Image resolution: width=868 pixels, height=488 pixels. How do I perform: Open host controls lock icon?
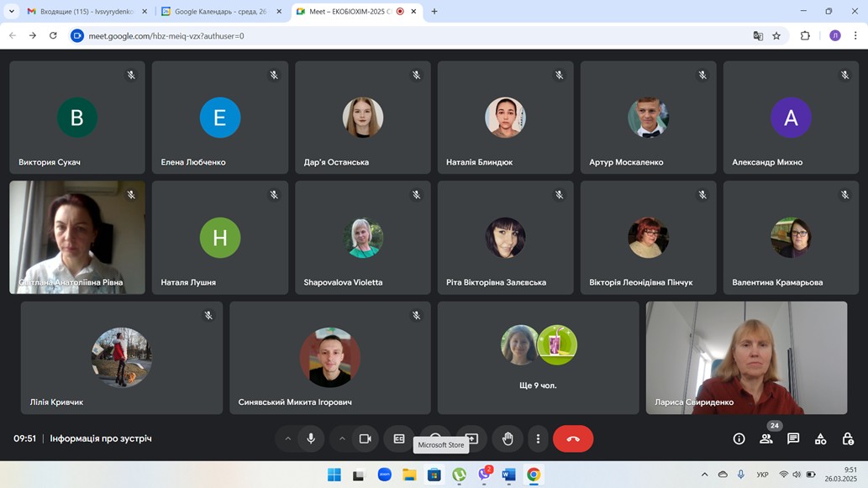(x=848, y=438)
